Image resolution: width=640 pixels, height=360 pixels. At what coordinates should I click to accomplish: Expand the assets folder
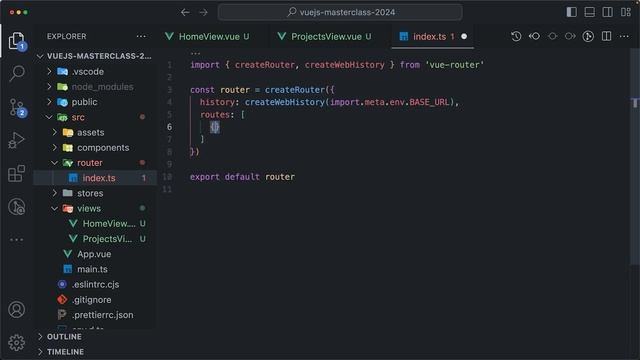(95, 132)
